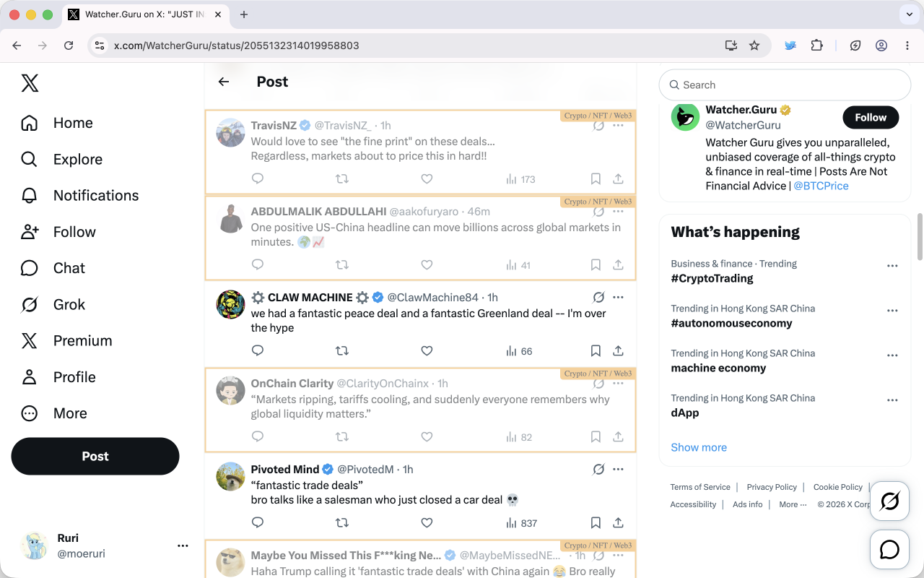
Task: Reply to TravisNZ's post
Action: 258,178
